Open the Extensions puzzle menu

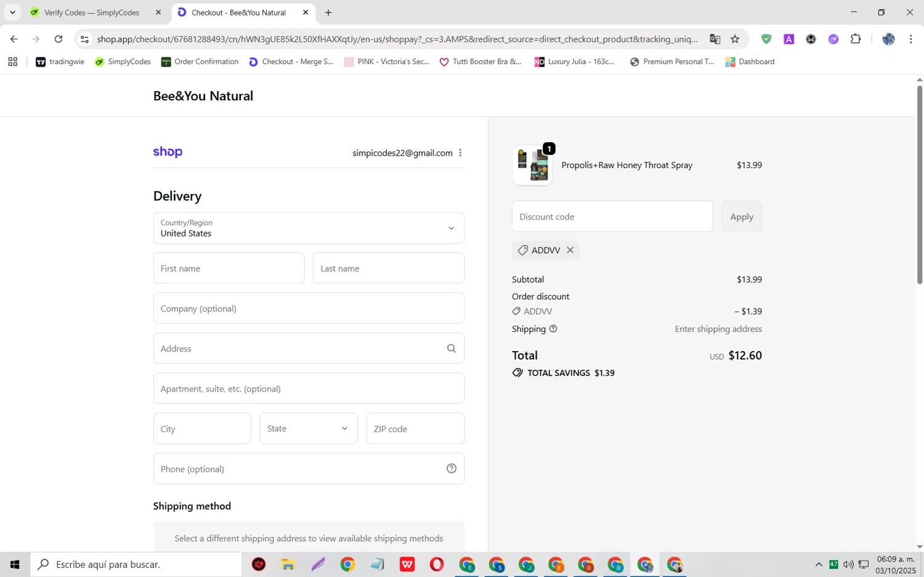856,39
